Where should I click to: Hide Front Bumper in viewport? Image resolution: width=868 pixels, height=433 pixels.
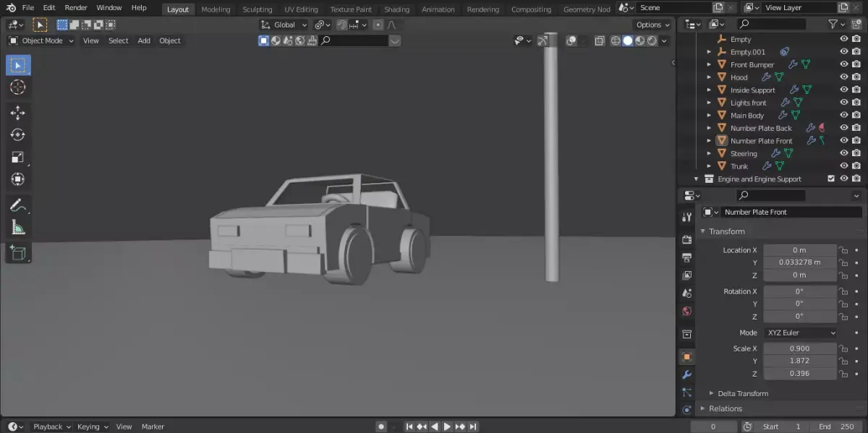pos(843,64)
